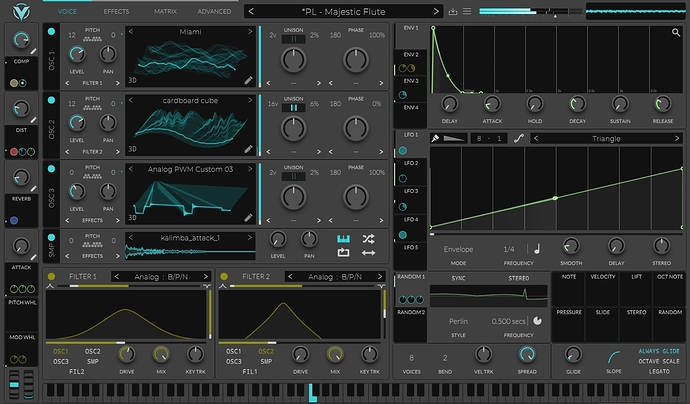Click the magnifier icon in the envelope display
690x404 pixels.
coord(677,32)
